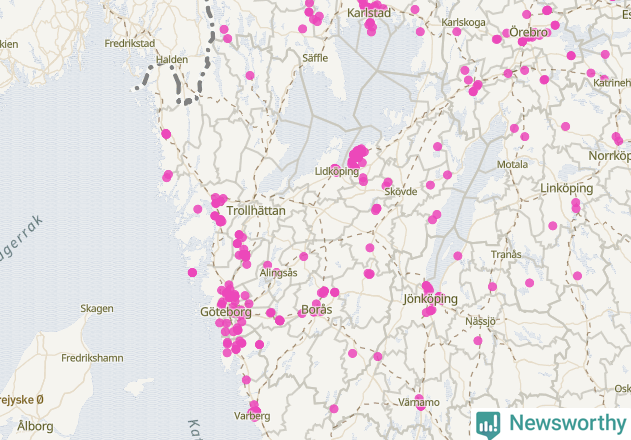Click the Newsworthy logo icon
The image size is (631, 440).
pos(488,425)
